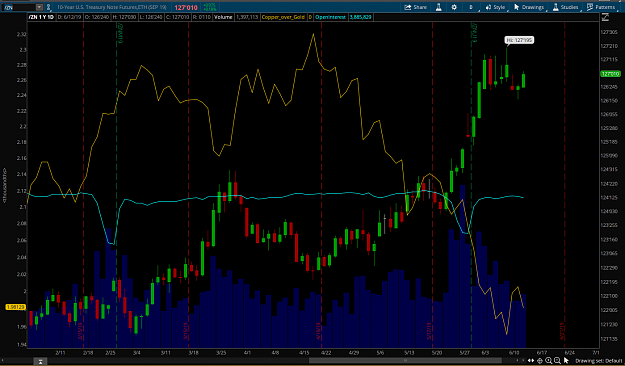The height and width of the screenshot is (366, 625).
Task: Click the horizontal time scrollbar thumb
Action: click(x=405, y=360)
